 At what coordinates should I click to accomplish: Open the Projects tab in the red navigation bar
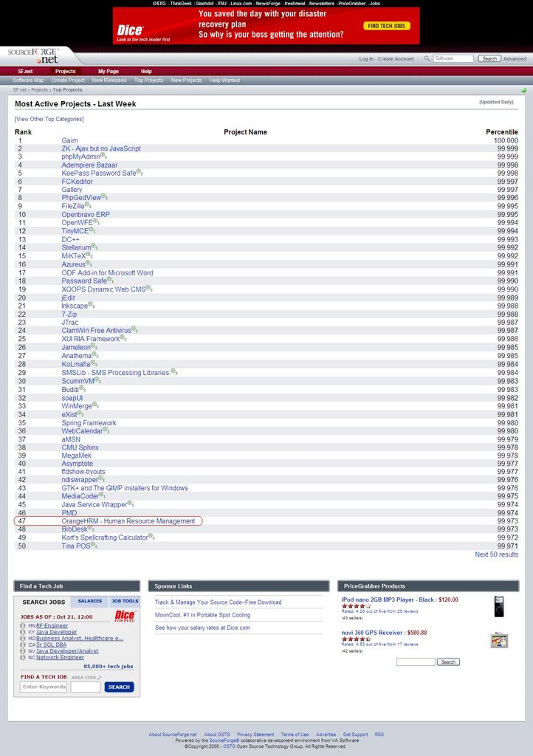click(x=65, y=72)
